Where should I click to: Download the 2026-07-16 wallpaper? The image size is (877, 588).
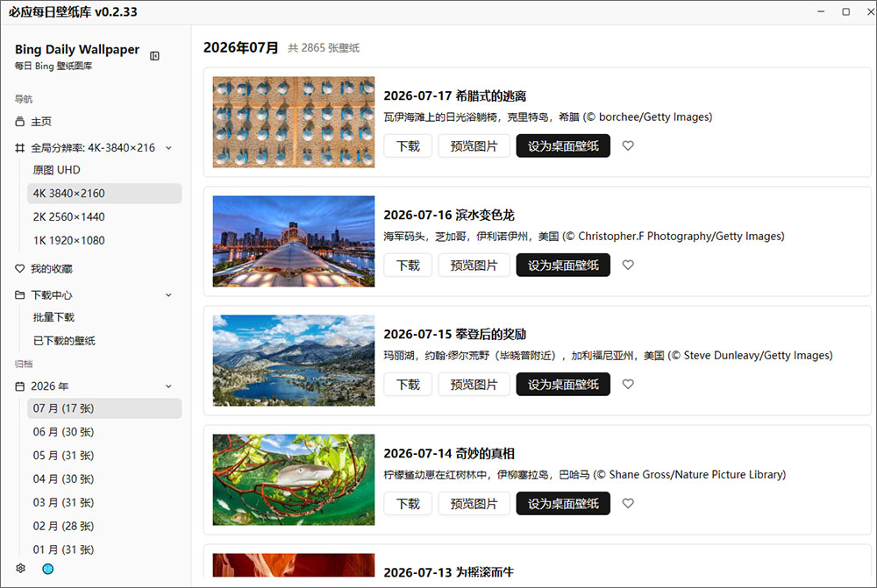[x=408, y=265]
